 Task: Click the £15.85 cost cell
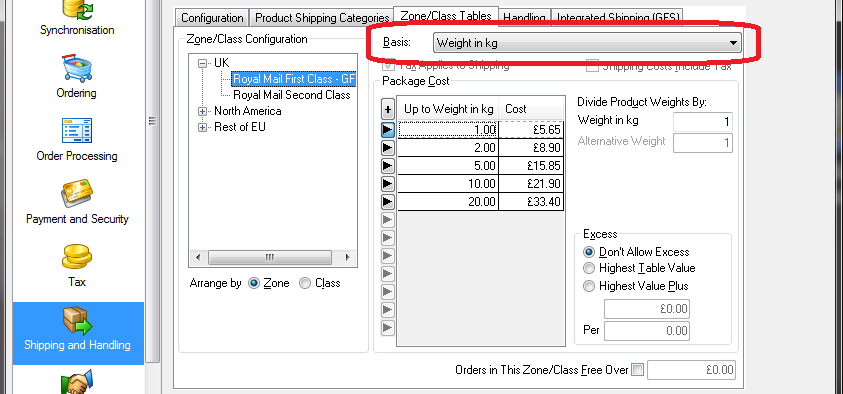(x=531, y=166)
